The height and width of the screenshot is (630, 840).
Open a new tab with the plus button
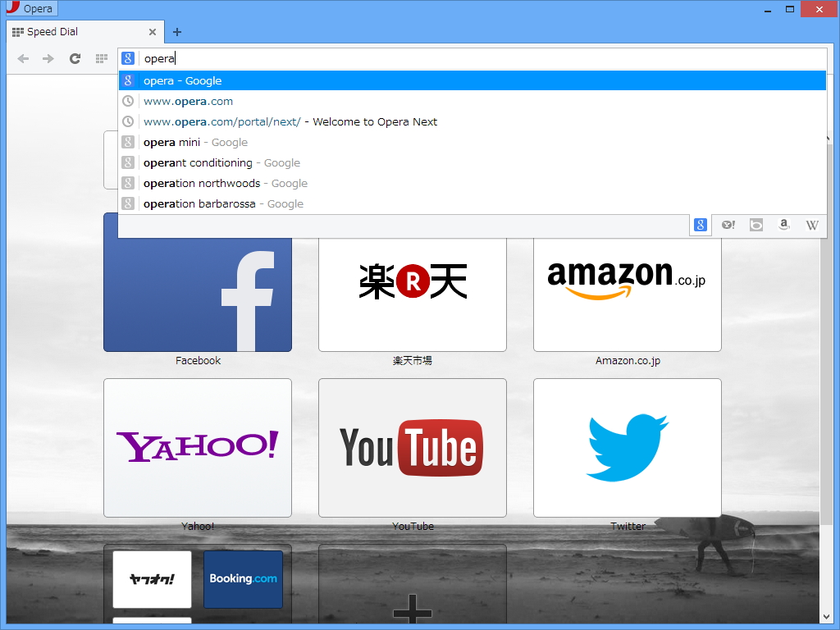tap(177, 31)
